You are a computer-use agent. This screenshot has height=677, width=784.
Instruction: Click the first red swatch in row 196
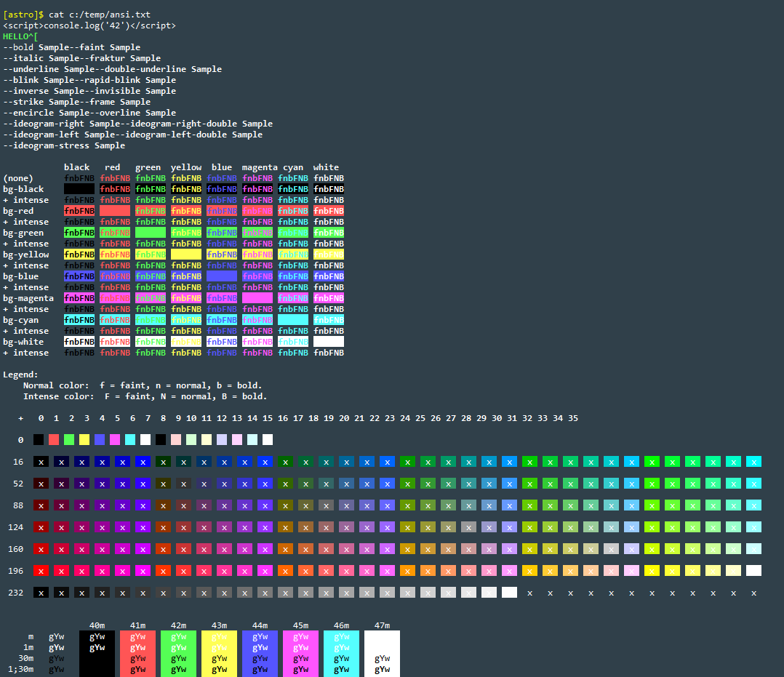[x=41, y=571]
